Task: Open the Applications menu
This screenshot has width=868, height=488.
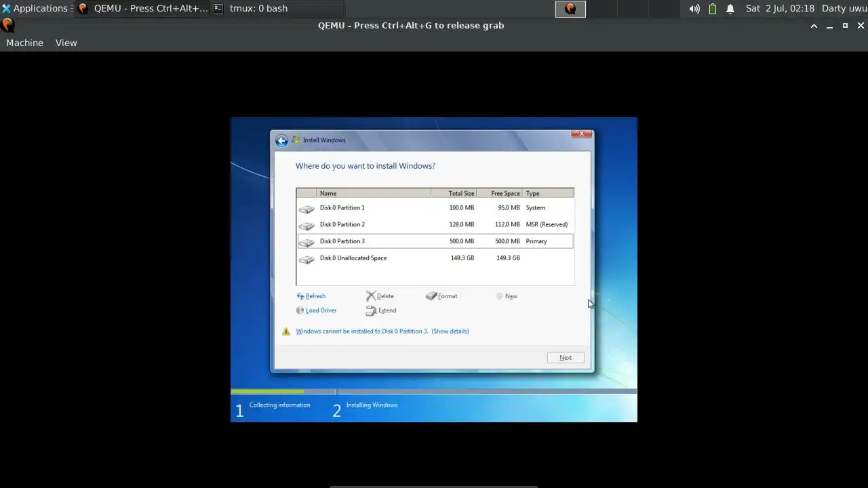Action: pyautogui.click(x=35, y=8)
